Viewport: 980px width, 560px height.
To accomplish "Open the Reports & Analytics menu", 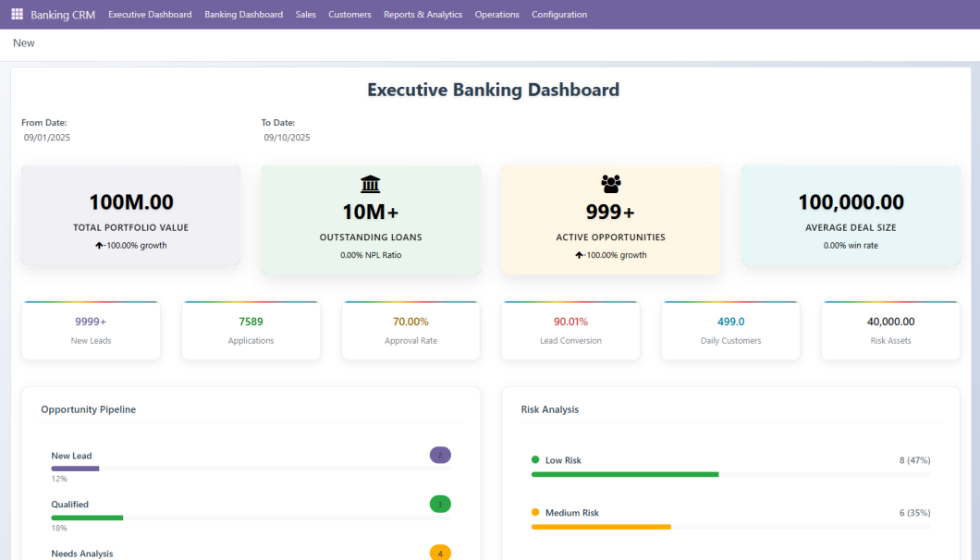I will click(423, 15).
